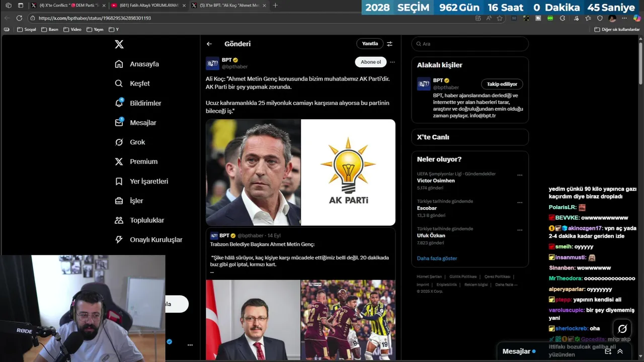The height and width of the screenshot is (362, 644).
Task: Open Mesajlar in sidebar
Action: [136, 123]
